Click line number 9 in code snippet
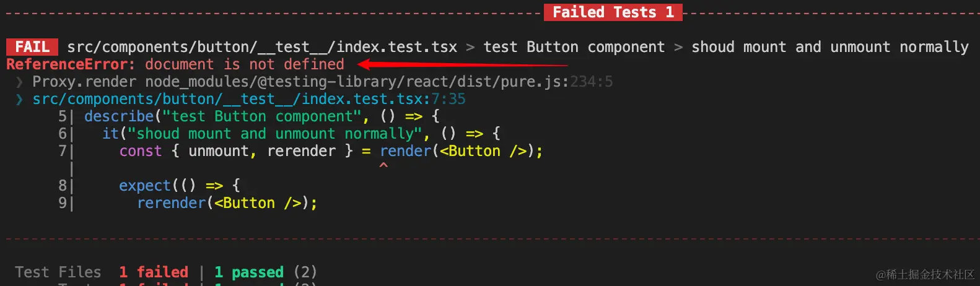Screen dimensions: 980x286 click(62, 203)
